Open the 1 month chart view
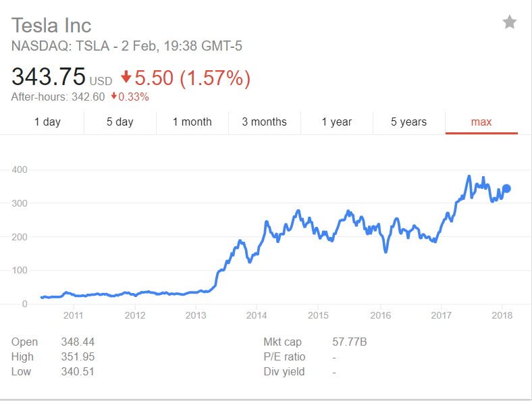 point(192,122)
